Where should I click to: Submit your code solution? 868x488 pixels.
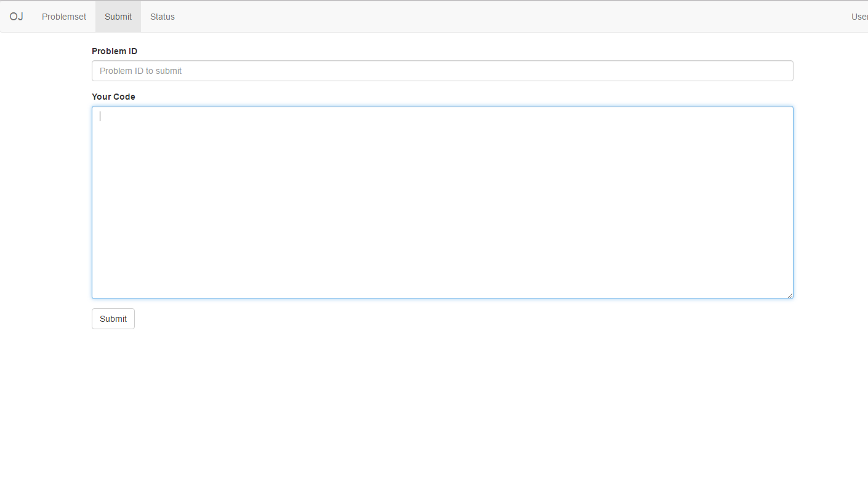[113, 319]
